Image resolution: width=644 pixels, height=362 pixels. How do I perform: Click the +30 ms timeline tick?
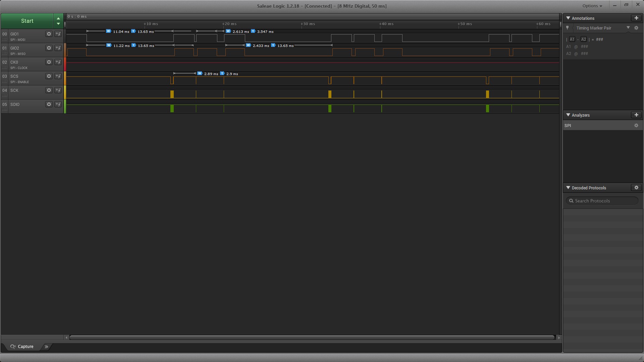pyautogui.click(x=308, y=24)
